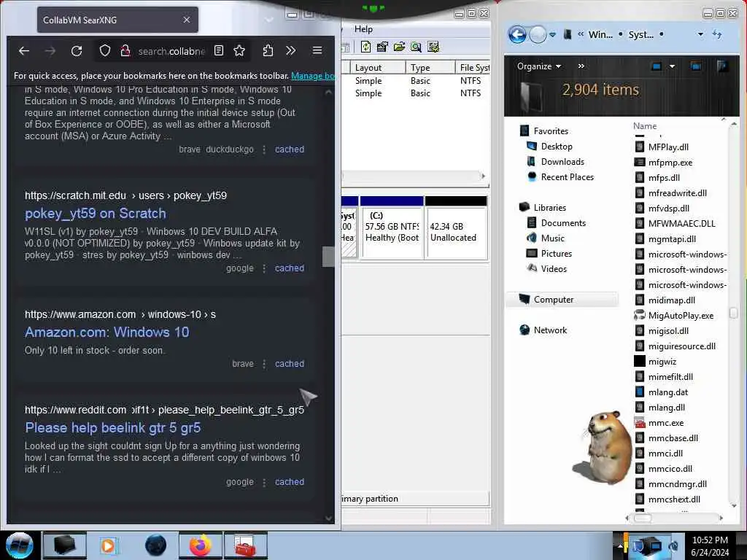
Task: Open cached link for reddit beelink result
Action: click(x=289, y=482)
